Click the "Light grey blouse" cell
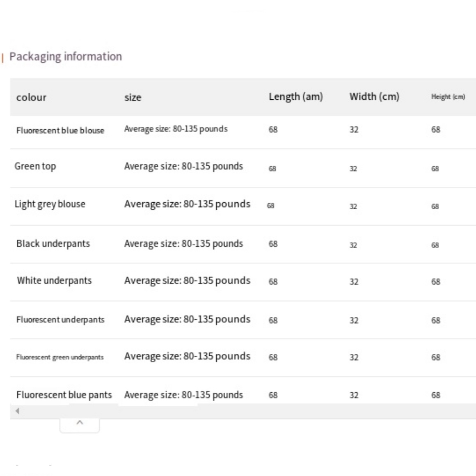 tap(50, 204)
